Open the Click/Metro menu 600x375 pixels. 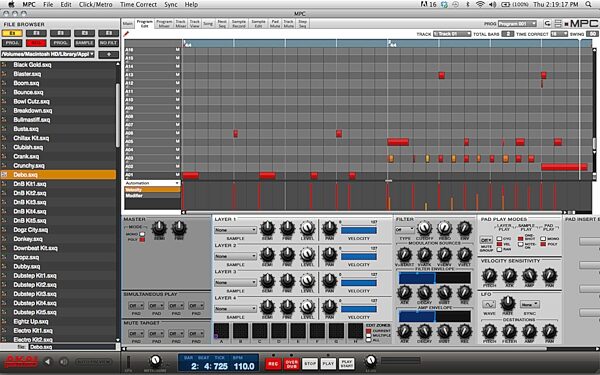click(96, 4)
